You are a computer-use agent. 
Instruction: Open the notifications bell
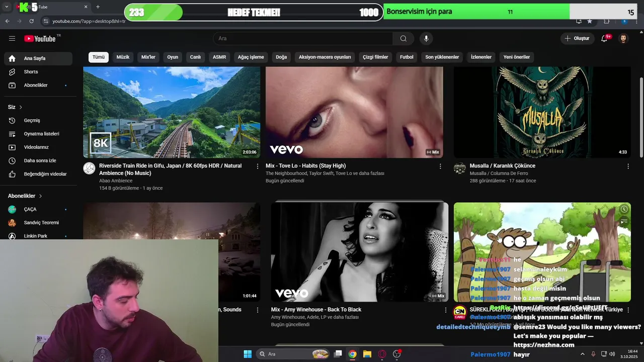pos(605,39)
